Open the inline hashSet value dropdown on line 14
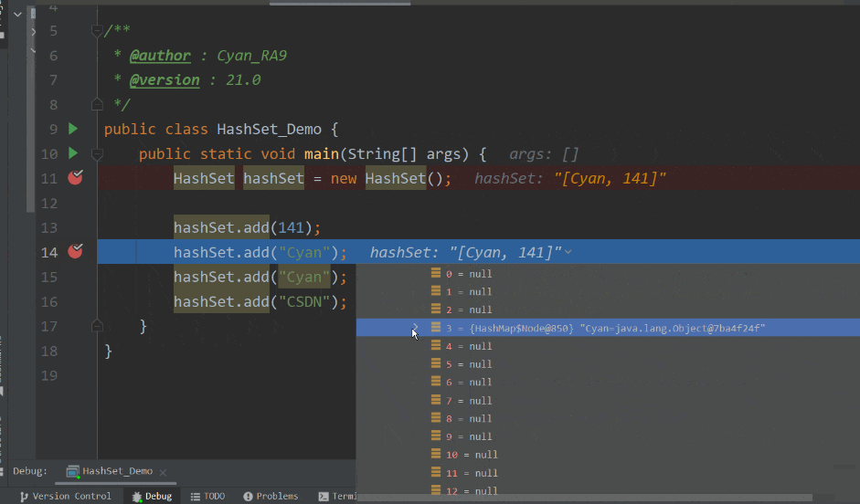The height and width of the screenshot is (504, 860). (568, 252)
